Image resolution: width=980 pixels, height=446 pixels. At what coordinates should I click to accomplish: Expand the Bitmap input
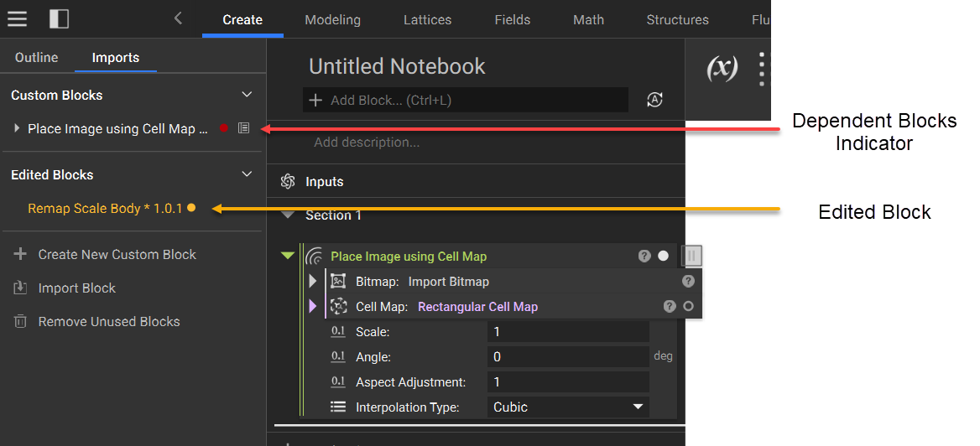(x=313, y=281)
